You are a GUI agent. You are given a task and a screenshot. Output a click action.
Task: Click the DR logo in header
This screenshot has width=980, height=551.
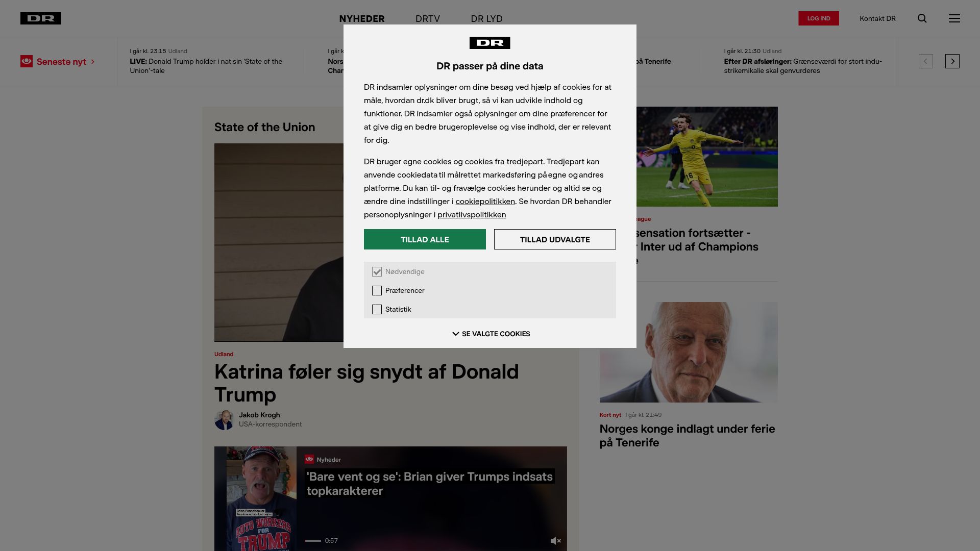tap(41, 18)
